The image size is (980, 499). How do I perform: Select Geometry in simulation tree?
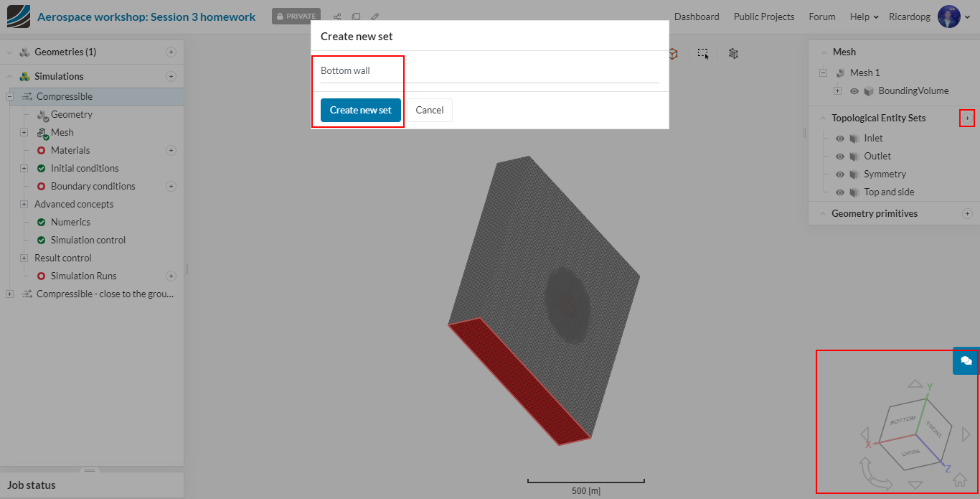coord(72,114)
